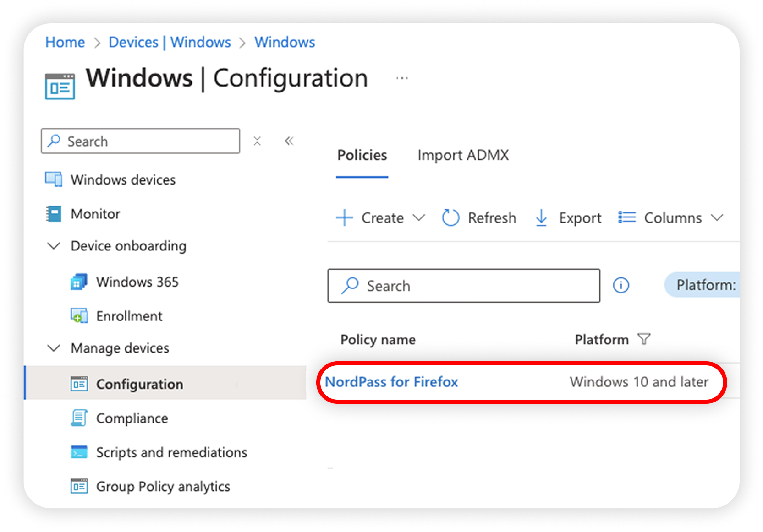Select Enrollment in sidebar
The height and width of the screenshot is (532, 763).
pyautogui.click(x=129, y=316)
